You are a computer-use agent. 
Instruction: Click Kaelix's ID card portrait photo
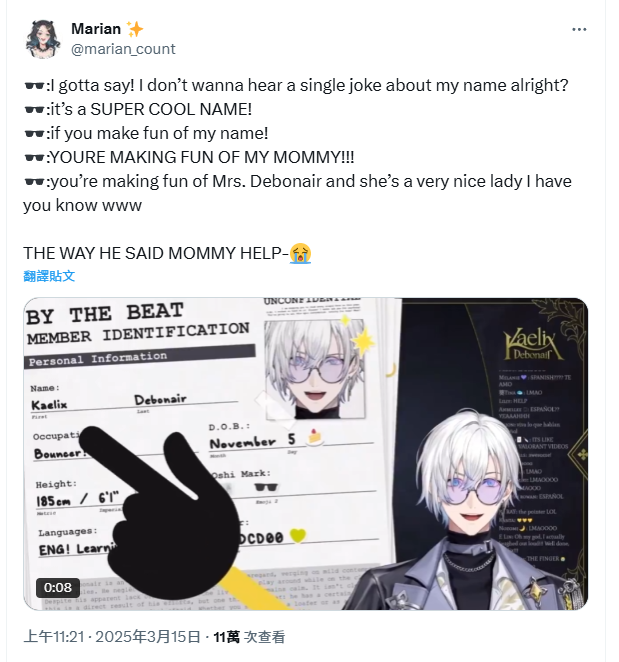tap(315, 369)
